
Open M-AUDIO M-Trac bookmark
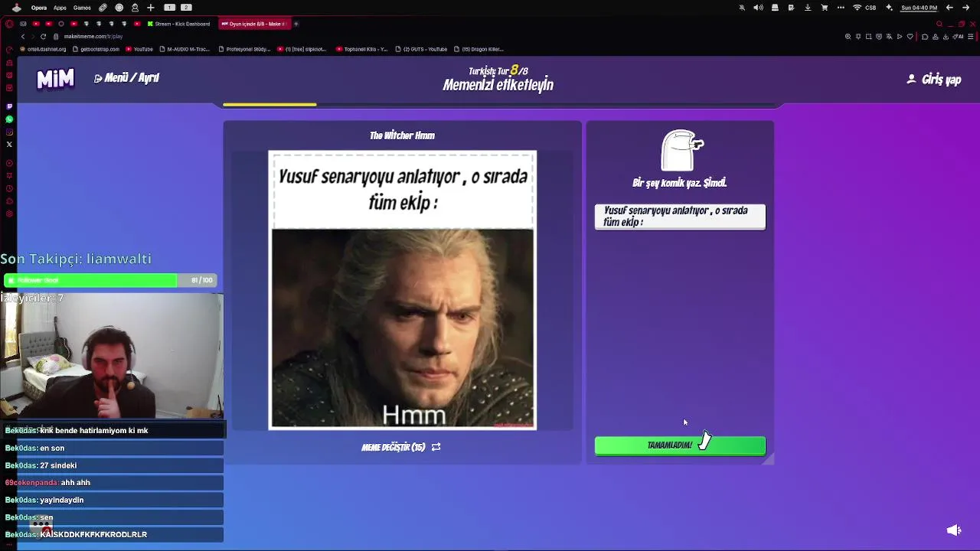coord(185,49)
